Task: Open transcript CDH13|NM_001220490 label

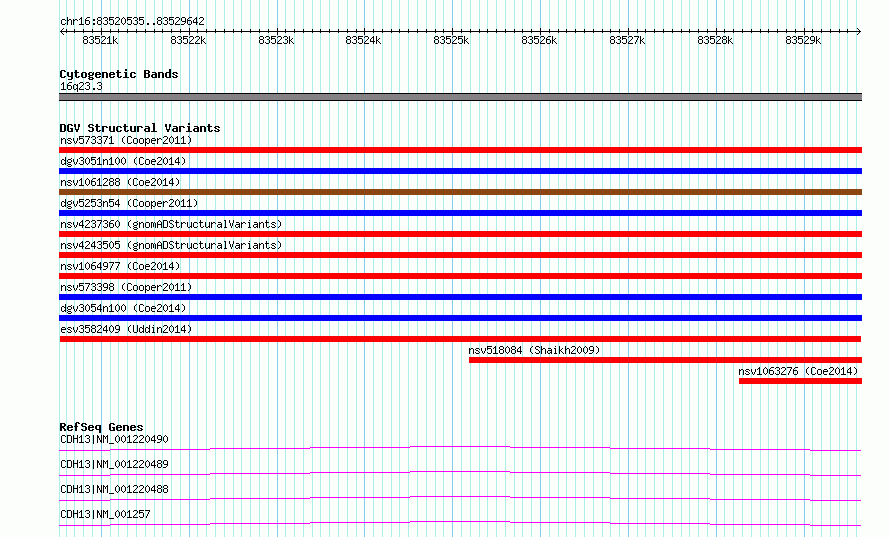Action: [x=114, y=439]
